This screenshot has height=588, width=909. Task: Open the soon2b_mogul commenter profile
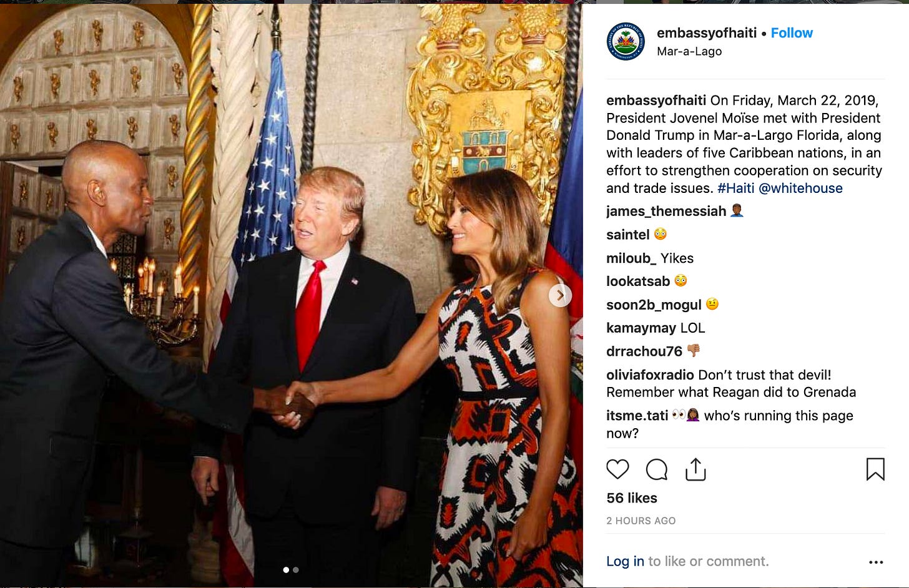(654, 305)
